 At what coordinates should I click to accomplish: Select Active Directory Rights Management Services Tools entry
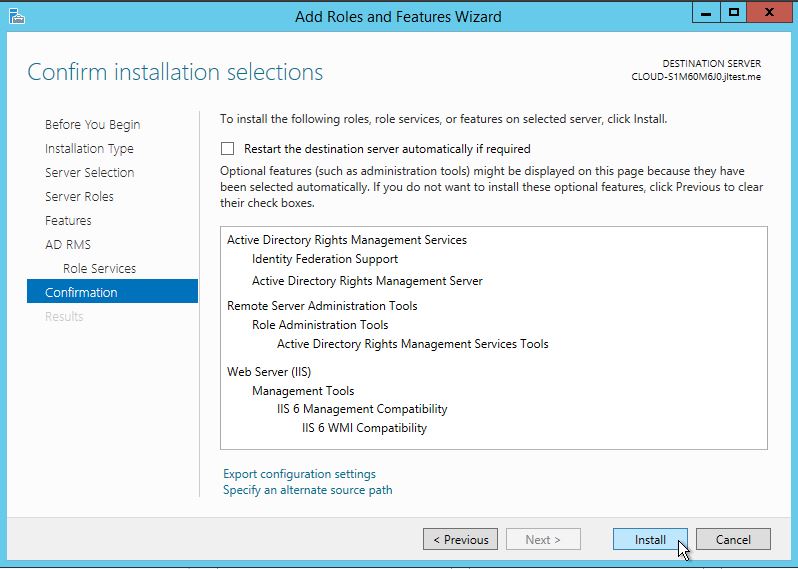(413, 344)
